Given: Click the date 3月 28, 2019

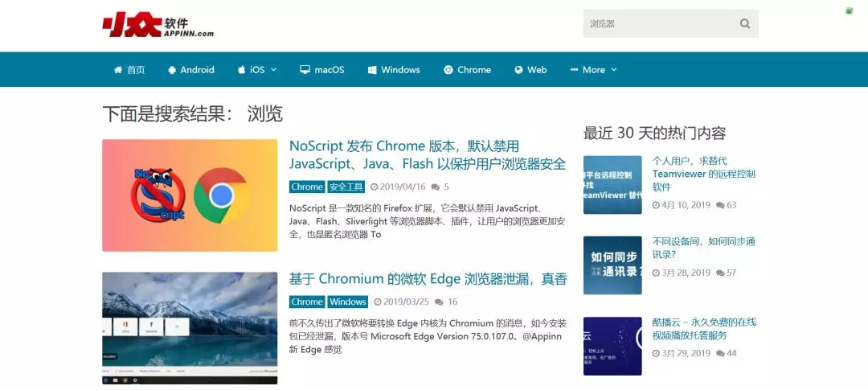Looking at the screenshot, I should (x=686, y=273).
